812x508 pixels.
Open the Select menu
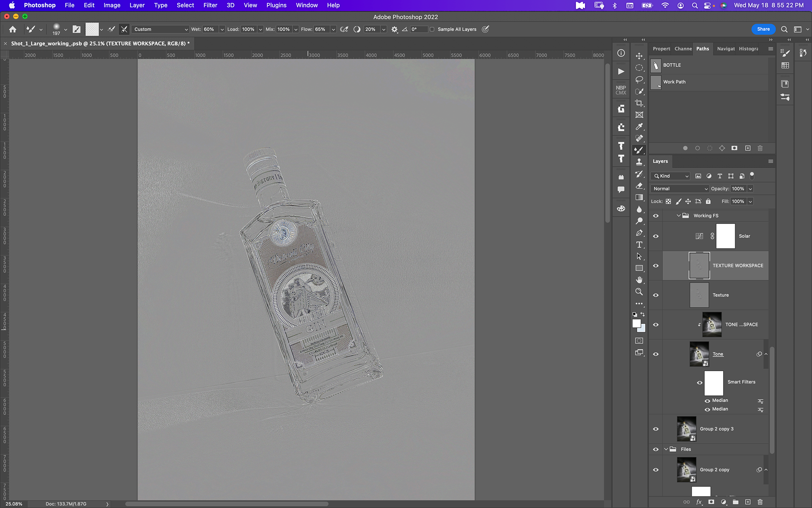pyautogui.click(x=185, y=5)
